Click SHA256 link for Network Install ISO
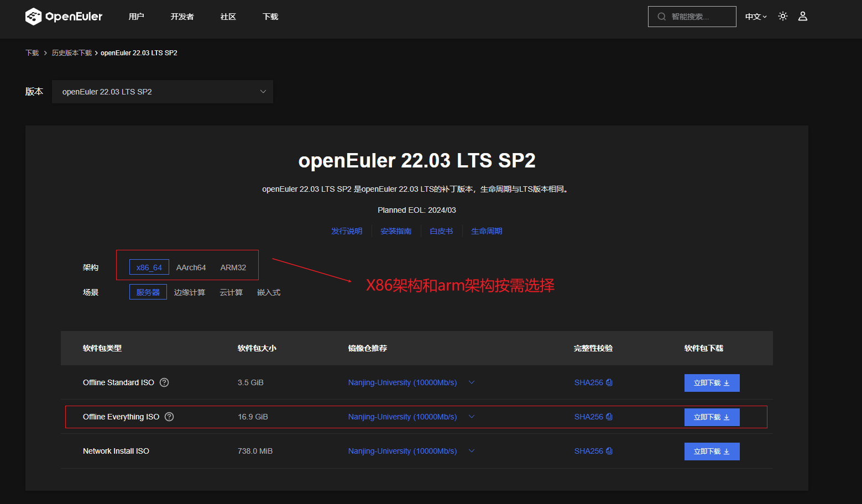This screenshot has height=504, width=862. [x=589, y=451]
